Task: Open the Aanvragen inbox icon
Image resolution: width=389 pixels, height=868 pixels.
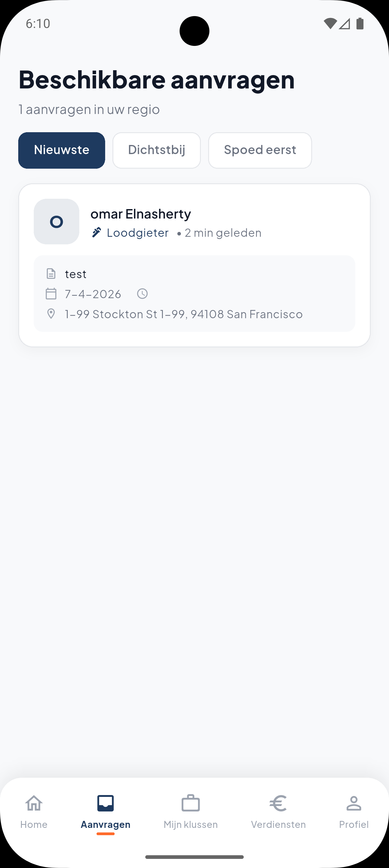Action: click(105, 804)
